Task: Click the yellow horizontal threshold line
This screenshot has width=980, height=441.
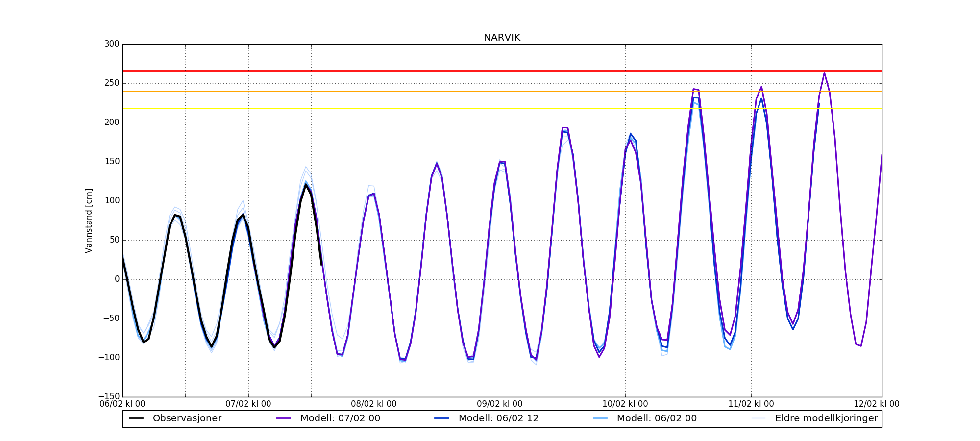Action: [490, 108]
